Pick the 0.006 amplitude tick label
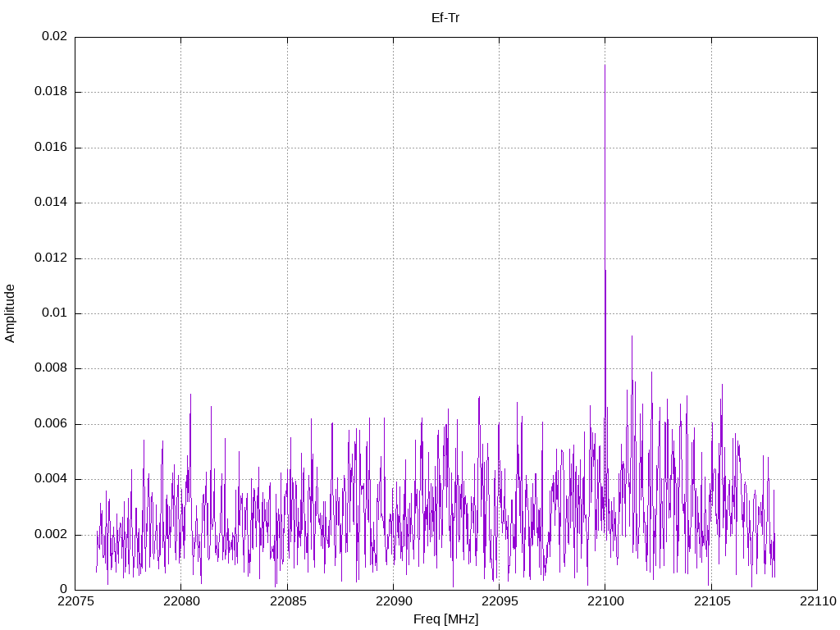840x630 pixels. tap(50, 424)
